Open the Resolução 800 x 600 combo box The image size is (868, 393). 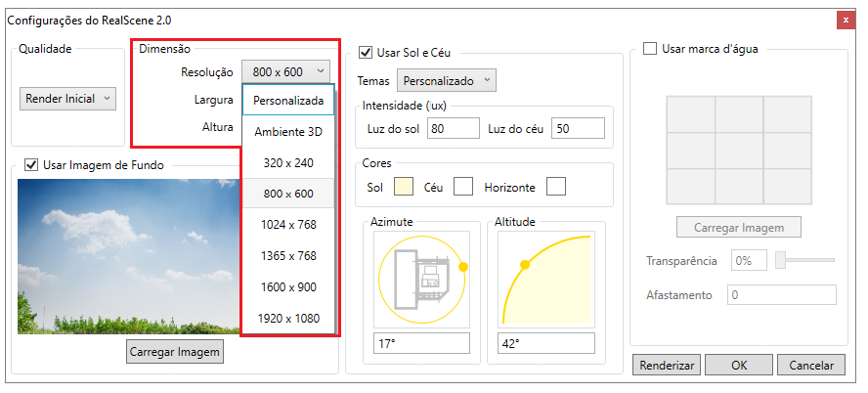coord(285,72)
